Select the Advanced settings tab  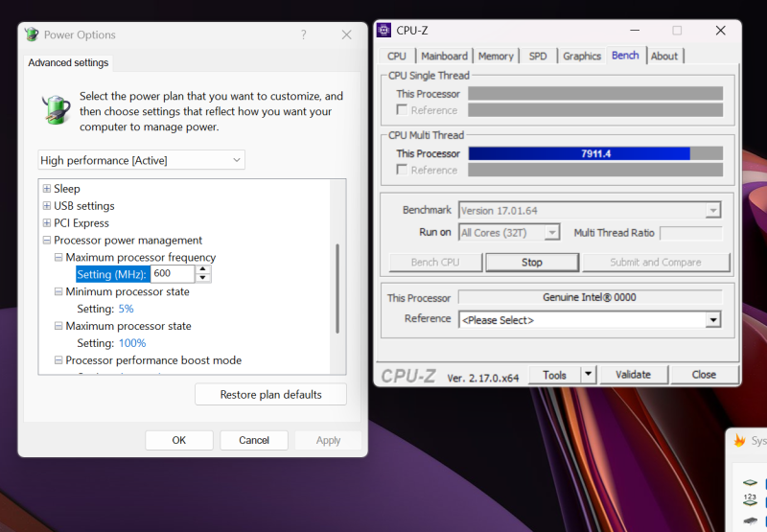[x=68, y=62]
